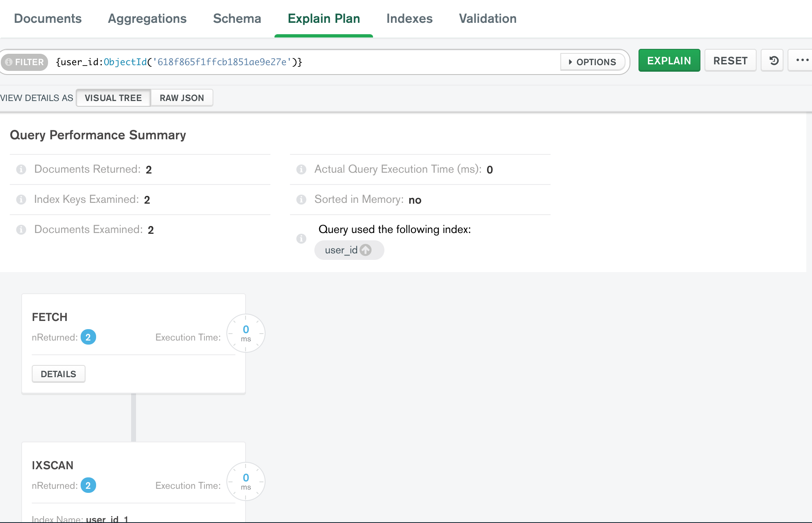
Task: Select the Explain Plan tab
Action: tap(324, 18)
